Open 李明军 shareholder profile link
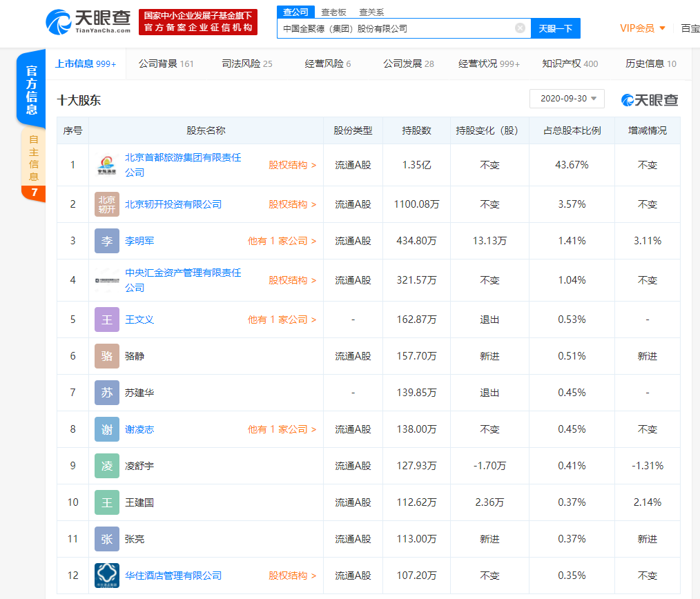 (x=139, y=241)
